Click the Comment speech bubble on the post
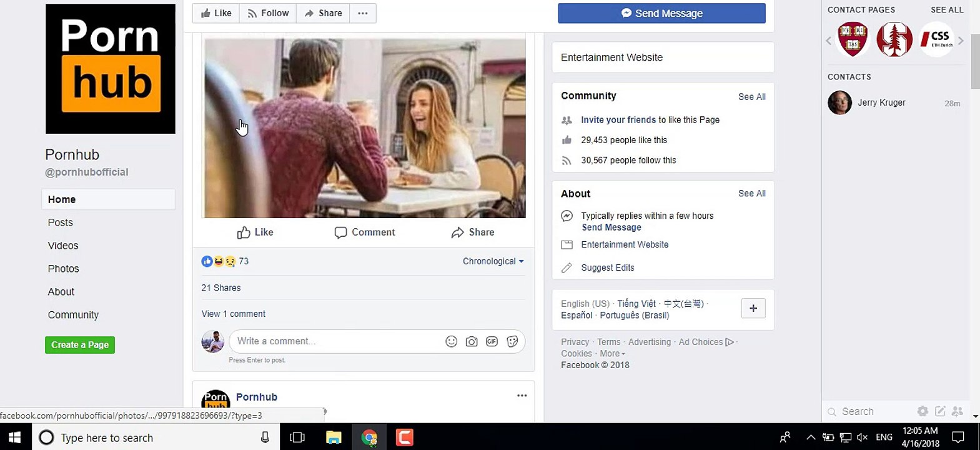The width and height of the screenshot is (980, 450). (x=365, y=232)
